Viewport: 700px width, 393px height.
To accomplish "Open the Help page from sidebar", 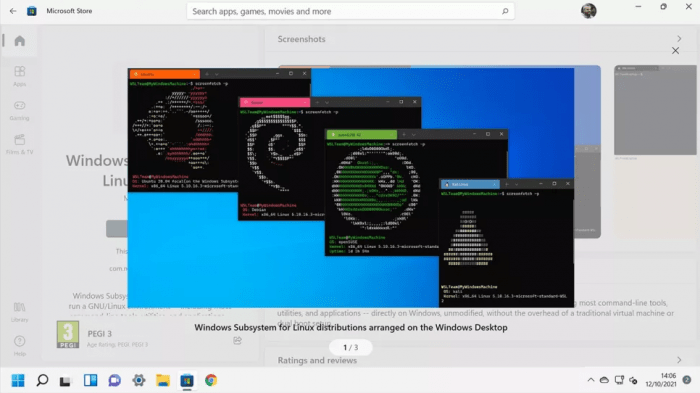I will [19, 346].
